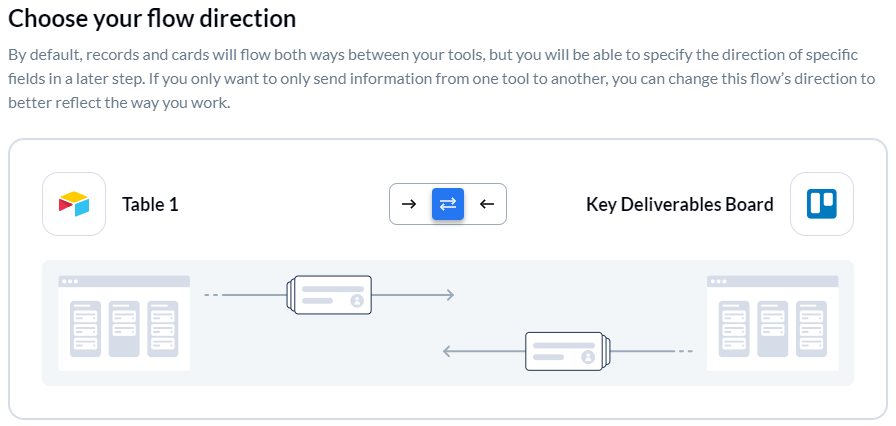Select left-pointing arrow flow direction
896x426 pixels.
(x=487, y=204)
